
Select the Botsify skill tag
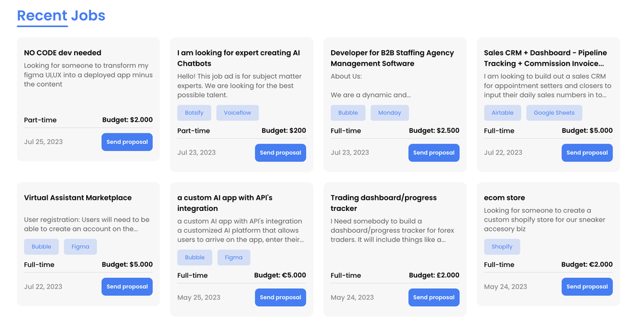194,113
